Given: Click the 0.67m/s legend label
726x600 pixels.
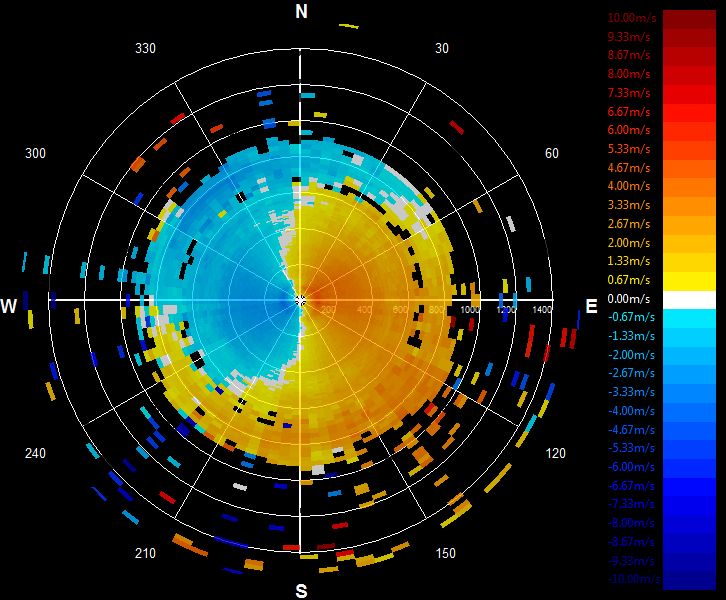Looking at the screenshot, I should pos(629,280).
